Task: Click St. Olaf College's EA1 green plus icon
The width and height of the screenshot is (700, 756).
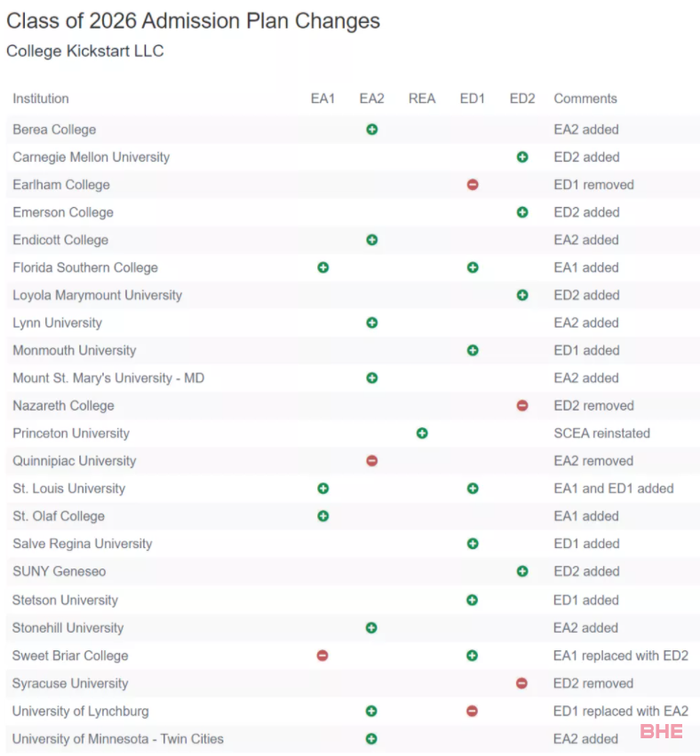Action: [323, 516]
